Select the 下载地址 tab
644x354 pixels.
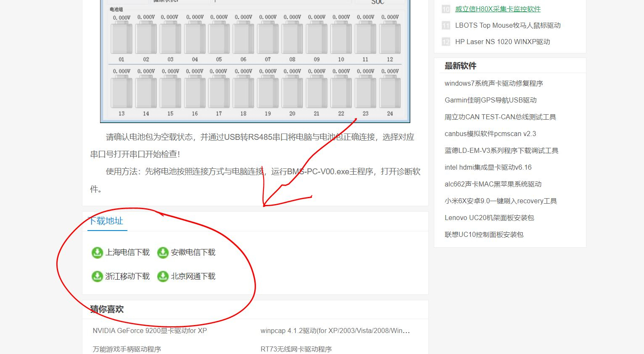pos(106,221)
